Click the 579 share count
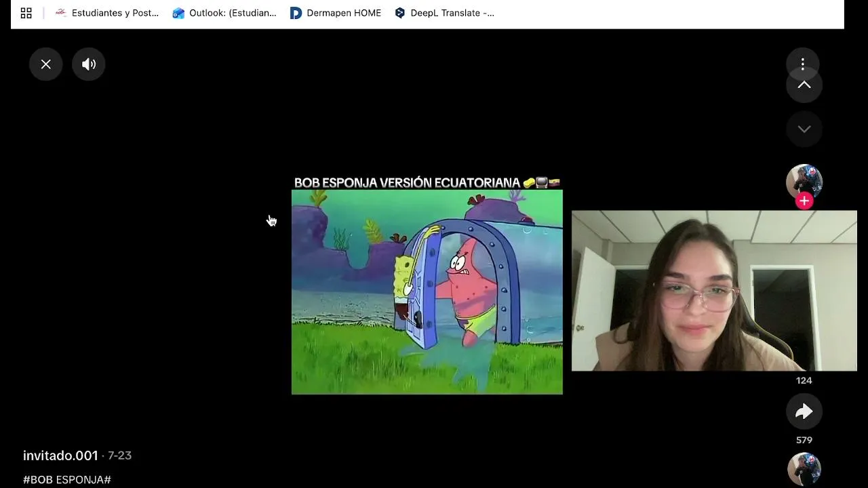This screenshot has width=868, height=488. 804,440
